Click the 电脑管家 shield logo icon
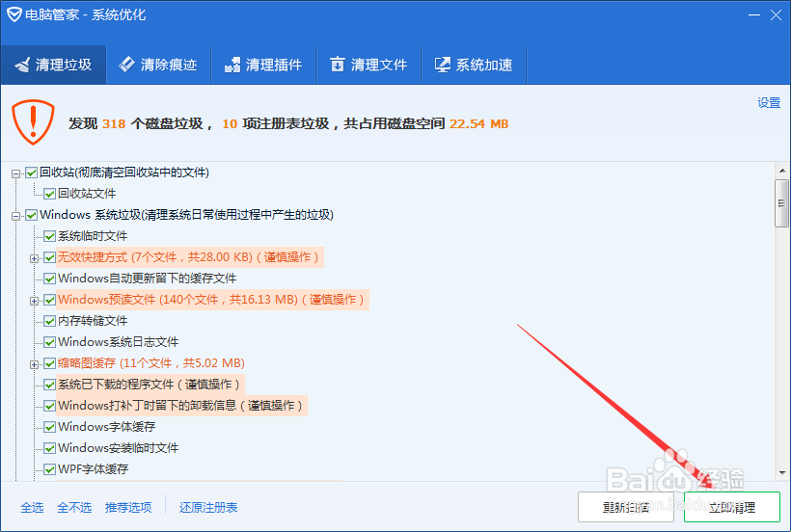Screen dimensions: 791x532 14,14
